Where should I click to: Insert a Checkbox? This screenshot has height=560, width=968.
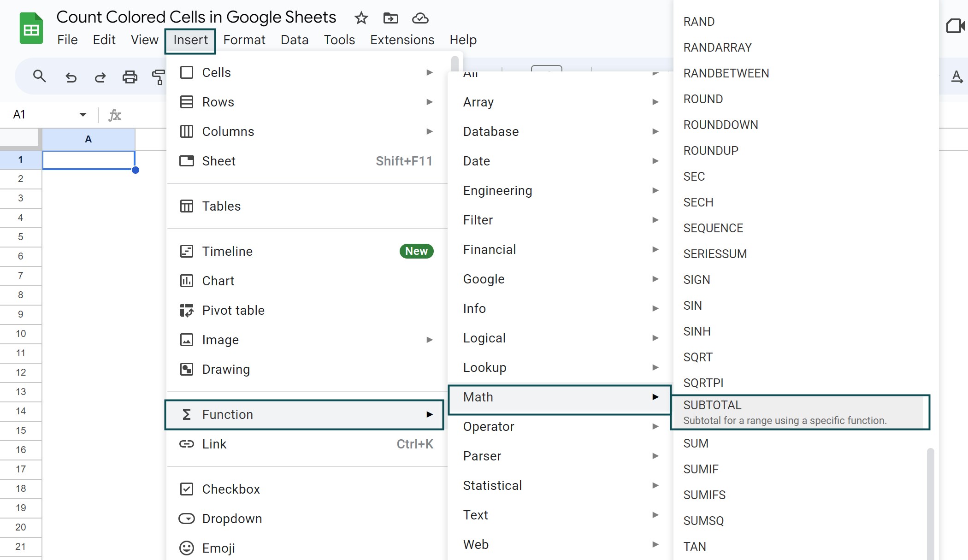coord(307,489)
